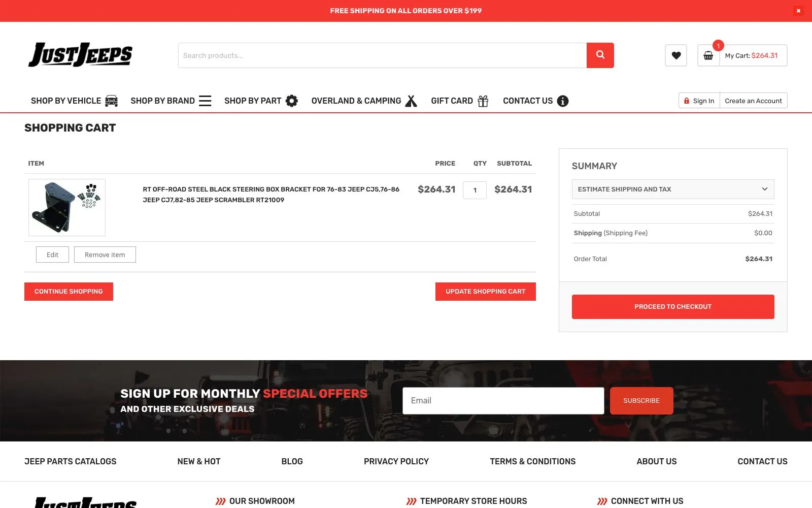This screenshot has height=508, width=812.
Task: Dismiss the free shipping banner
Action: (798, 11)
